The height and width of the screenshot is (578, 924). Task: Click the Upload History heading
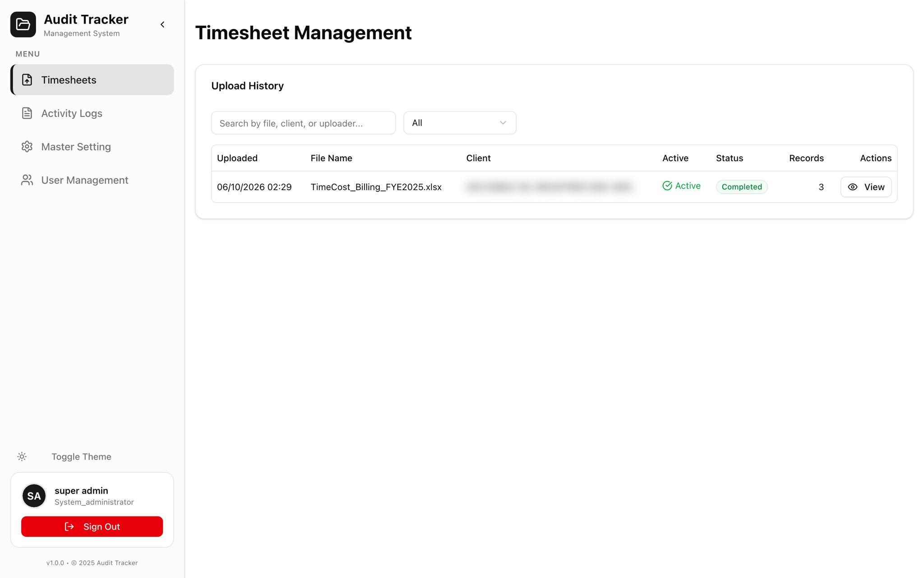click(x=247, y=86)
